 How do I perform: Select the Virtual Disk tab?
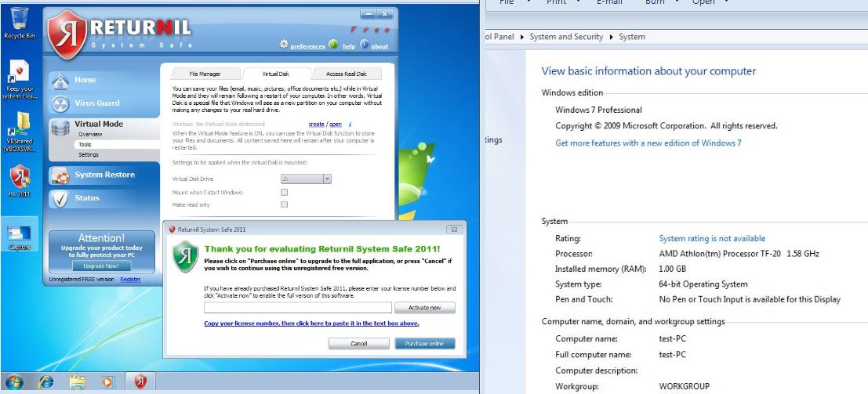275,74
